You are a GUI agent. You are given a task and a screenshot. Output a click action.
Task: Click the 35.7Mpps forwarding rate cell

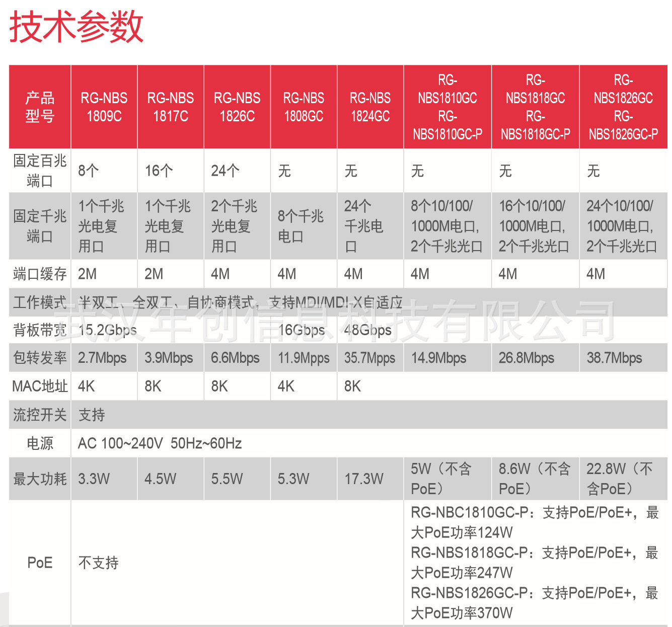coord(370,358)
